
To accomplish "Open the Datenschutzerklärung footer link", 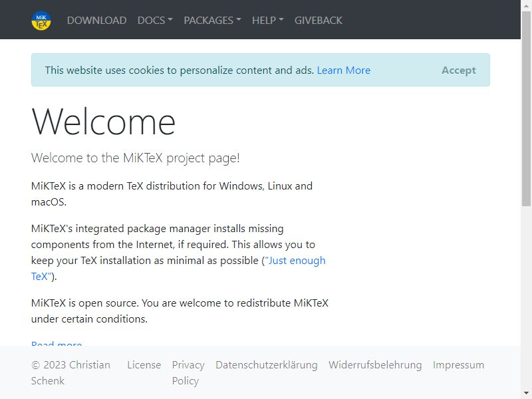I will [267, 365].
